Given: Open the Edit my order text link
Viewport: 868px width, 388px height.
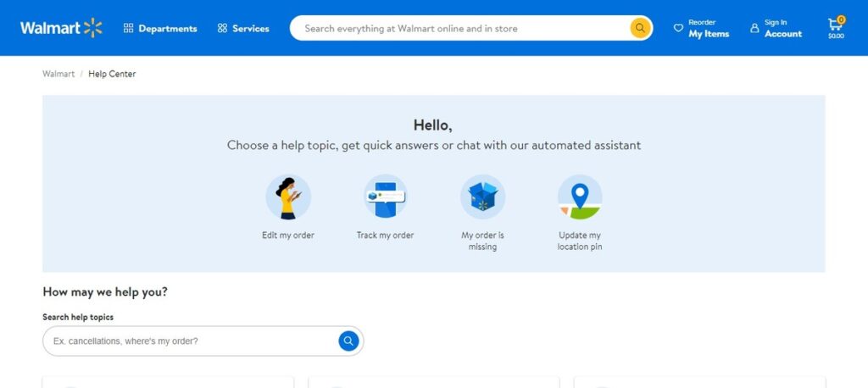Looking at the screenshot, I should pos(288,236).
